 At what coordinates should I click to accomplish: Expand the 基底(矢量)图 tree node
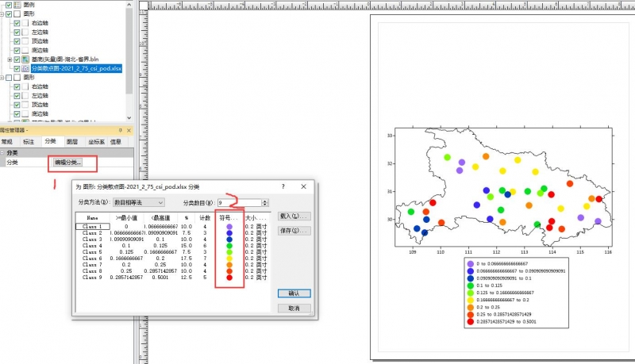[x=9, y=59]
